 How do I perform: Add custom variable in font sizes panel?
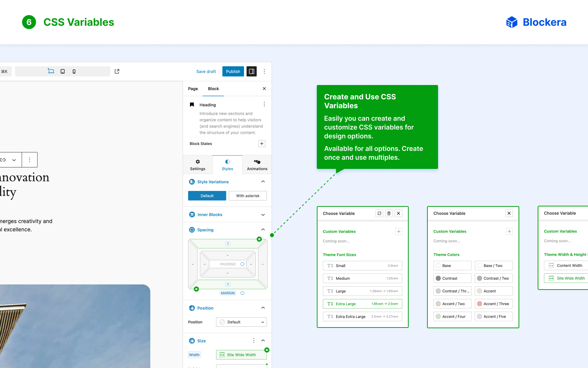point(399,231)
